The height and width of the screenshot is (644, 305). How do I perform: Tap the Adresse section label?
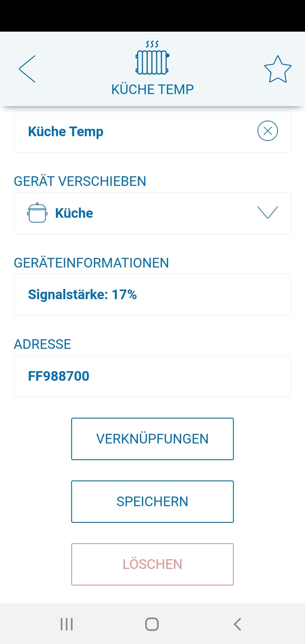[42, 344]
